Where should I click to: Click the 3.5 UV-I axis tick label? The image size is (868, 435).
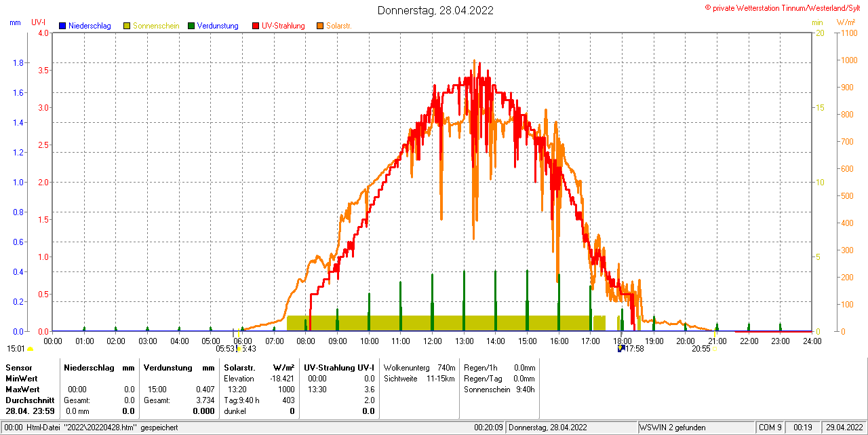click(x=44, y=70)
